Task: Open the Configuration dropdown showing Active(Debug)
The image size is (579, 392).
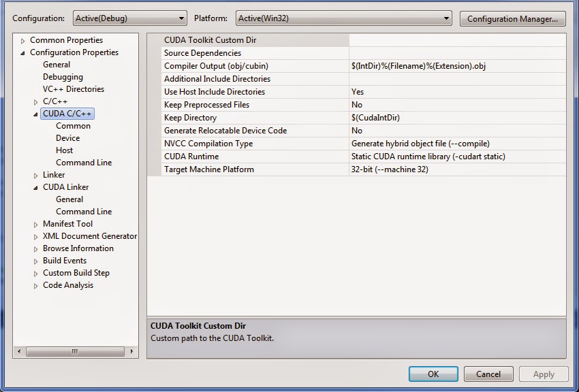Action: (x=129, y=18)
